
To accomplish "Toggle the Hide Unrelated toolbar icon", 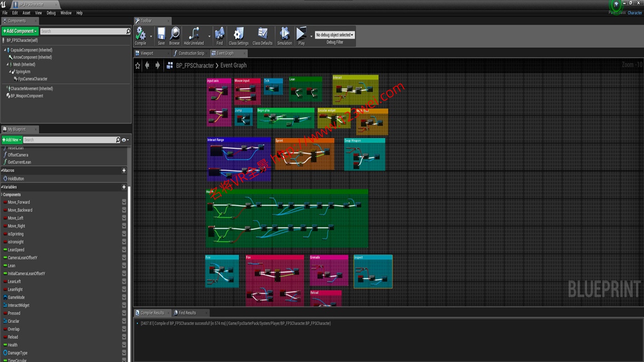I will click(194, 35).
